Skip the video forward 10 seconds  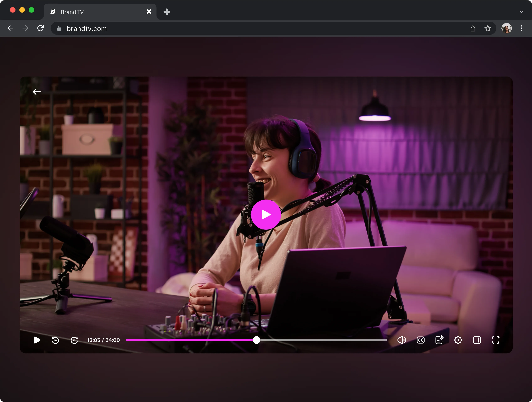coord(74,340)
